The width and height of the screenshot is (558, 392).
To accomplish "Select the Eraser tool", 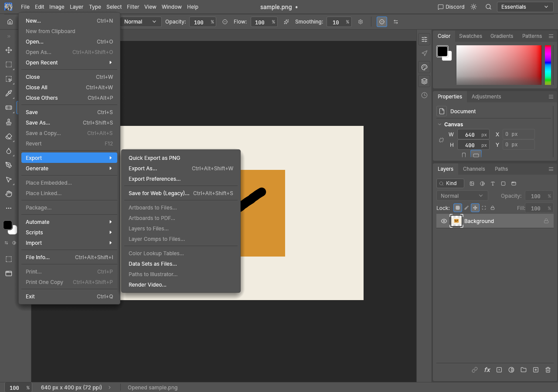I will [9, 136].
